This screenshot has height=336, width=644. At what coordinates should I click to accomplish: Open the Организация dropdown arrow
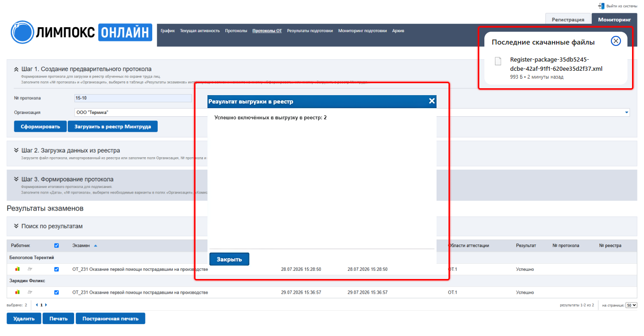pyautogui.click(x=627, y=112)
